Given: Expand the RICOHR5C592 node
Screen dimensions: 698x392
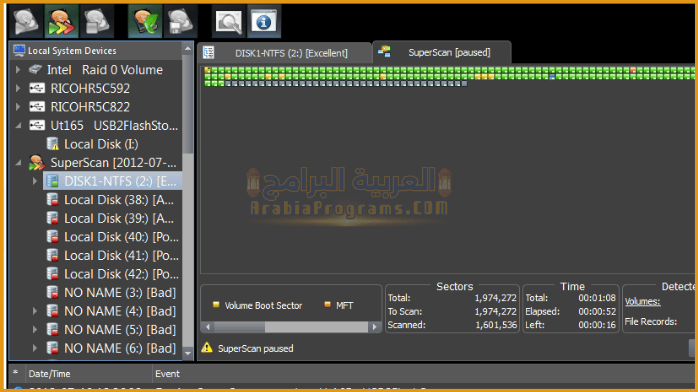Looking at the screenshot, I should (x=18, y=88).
